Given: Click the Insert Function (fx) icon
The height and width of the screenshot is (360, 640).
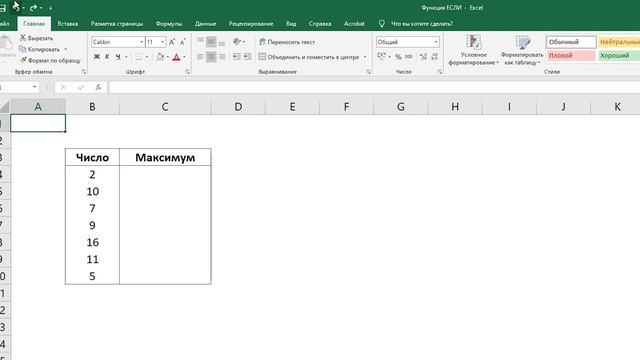Looking at the screenshot, I should (x=98, y=87).
